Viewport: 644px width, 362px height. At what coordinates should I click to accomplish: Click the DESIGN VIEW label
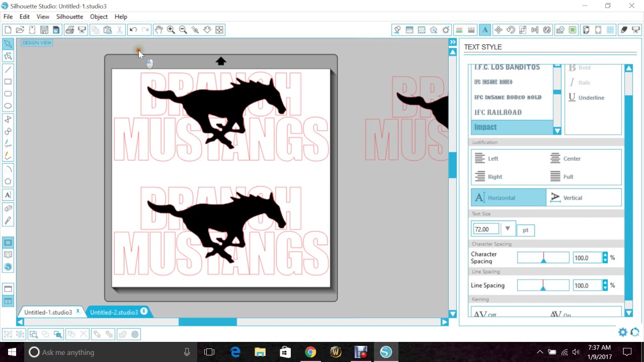pos(37,43)
